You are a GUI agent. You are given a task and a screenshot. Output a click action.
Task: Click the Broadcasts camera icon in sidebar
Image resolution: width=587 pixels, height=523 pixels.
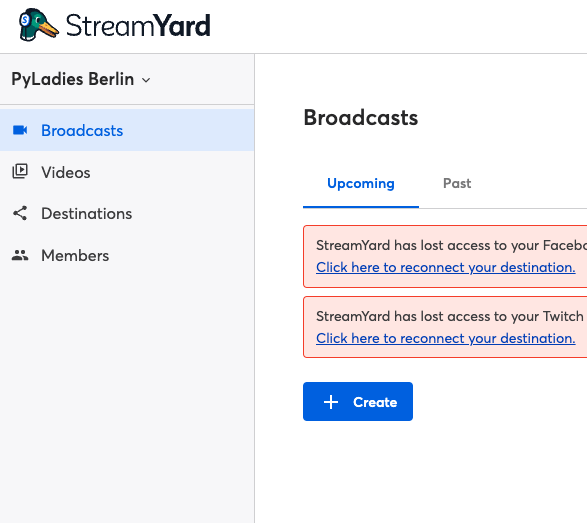click(20, 130)
